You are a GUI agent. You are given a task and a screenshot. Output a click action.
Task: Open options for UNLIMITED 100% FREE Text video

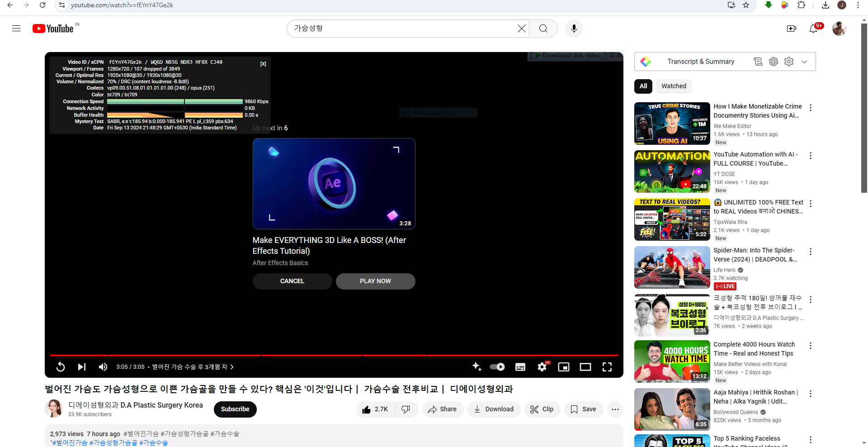pos(811,204)
